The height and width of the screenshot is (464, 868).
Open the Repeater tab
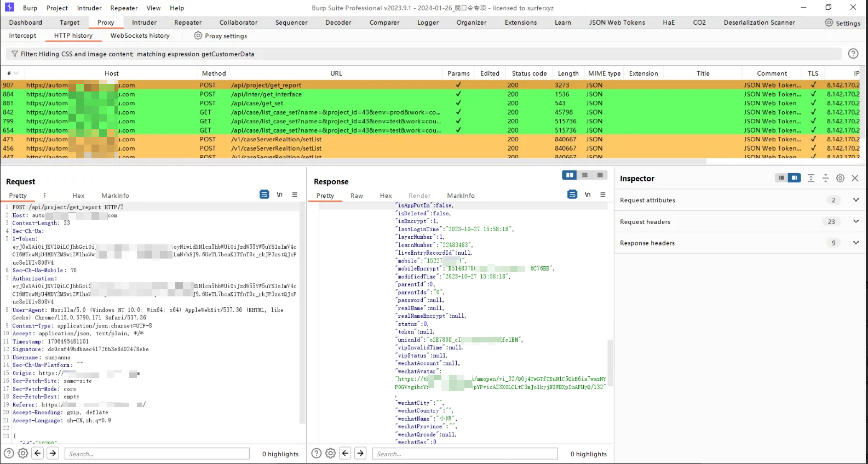[x=188, y=22]
